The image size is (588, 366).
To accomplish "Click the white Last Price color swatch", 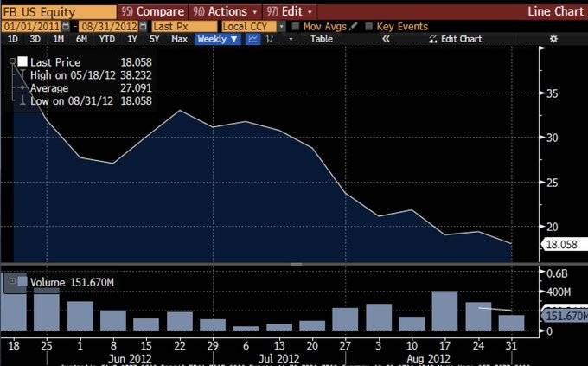I will coord(22,61).
